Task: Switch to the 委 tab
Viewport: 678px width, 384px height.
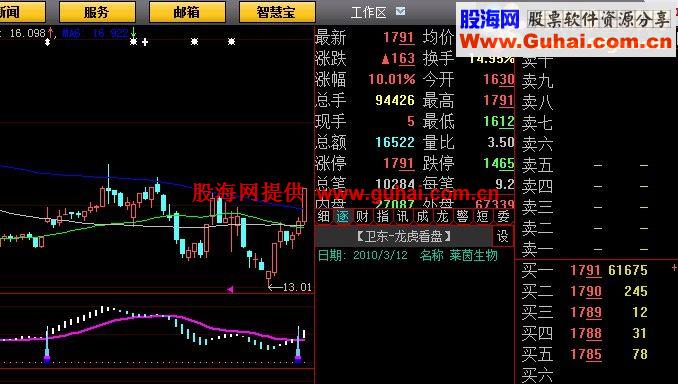Action: 503,216
